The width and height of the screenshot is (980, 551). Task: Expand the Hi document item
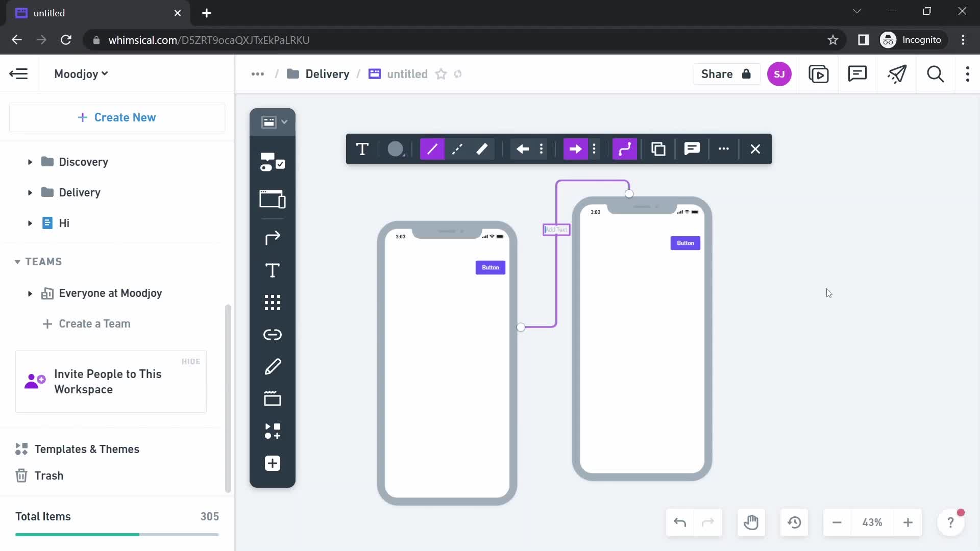[x=30, y=223]
